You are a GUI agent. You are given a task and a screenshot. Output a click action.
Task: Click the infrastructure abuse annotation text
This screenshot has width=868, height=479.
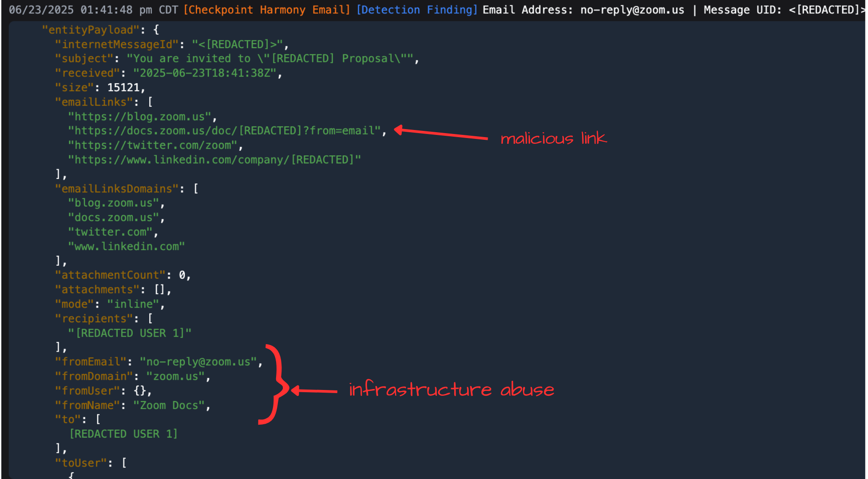451,390
